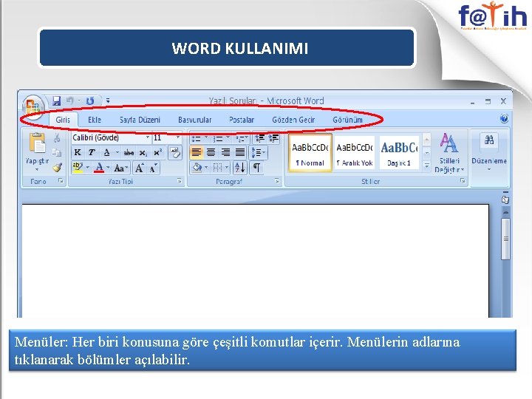This screenshot has width=532, height=399.
Task: Open the Görünüm tab
Action: coord(347,120)
